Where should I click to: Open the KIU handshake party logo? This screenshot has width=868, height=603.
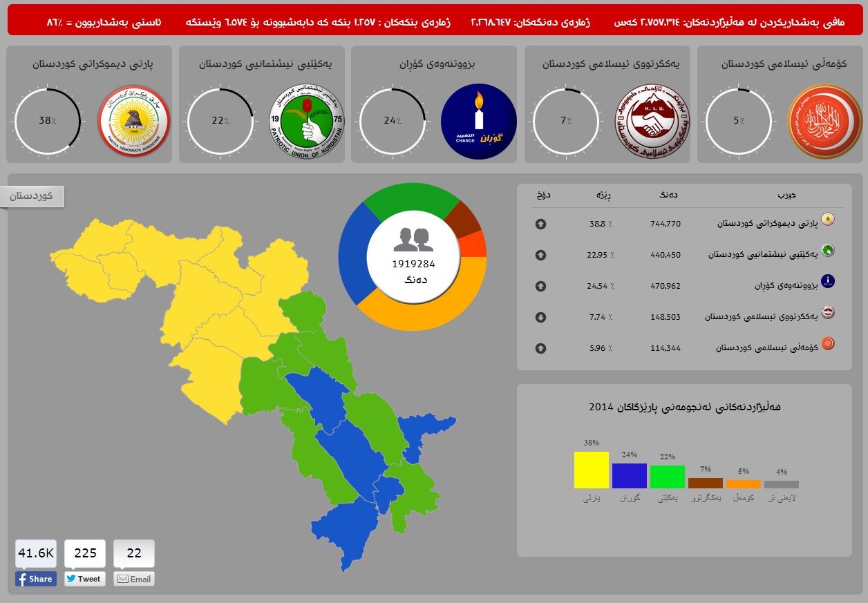pos(652,122)
